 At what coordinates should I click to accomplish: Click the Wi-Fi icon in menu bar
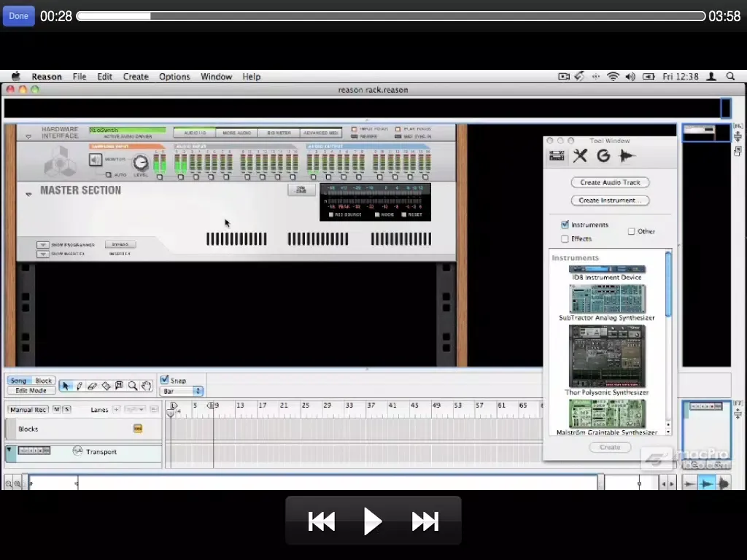pyautogui.click(x=613, y=76)
